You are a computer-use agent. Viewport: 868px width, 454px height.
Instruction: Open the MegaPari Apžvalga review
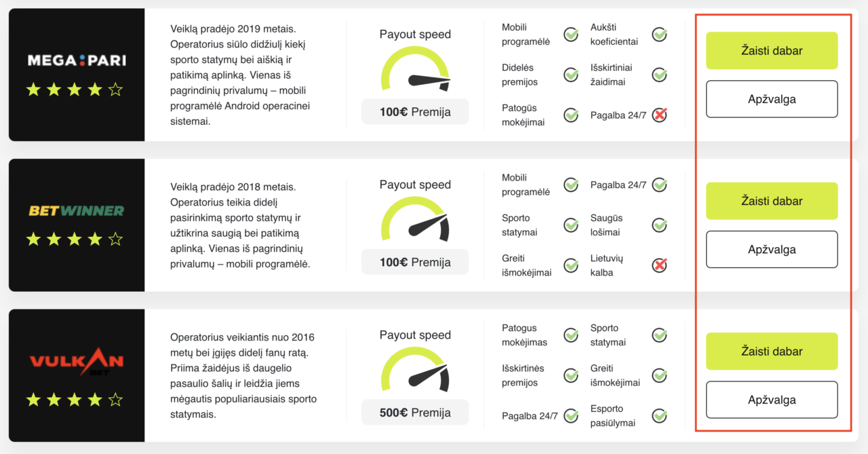tap(772, 99)
